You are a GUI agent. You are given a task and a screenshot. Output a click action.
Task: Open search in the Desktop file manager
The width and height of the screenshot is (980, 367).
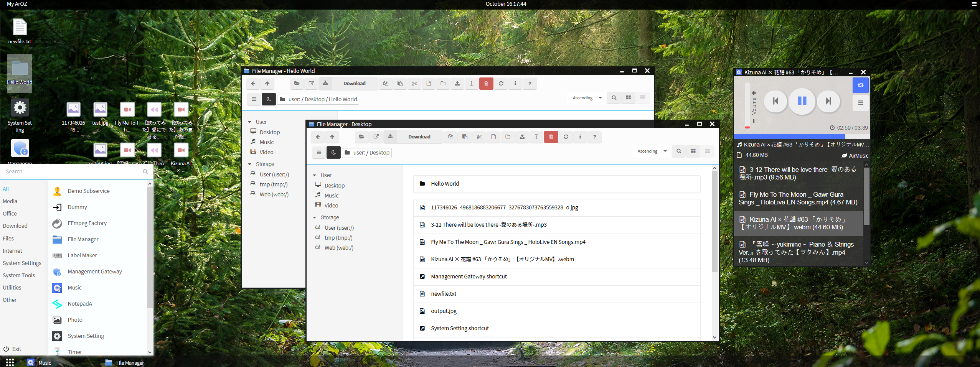coord(678,151)
